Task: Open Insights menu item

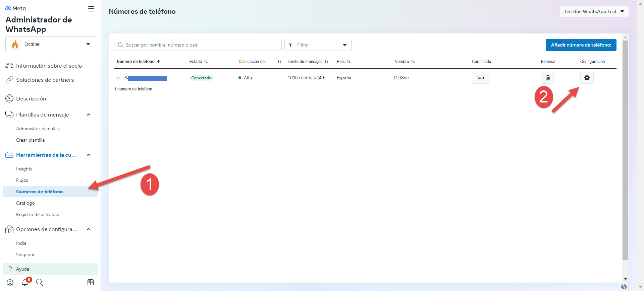Action: [24, 169]
